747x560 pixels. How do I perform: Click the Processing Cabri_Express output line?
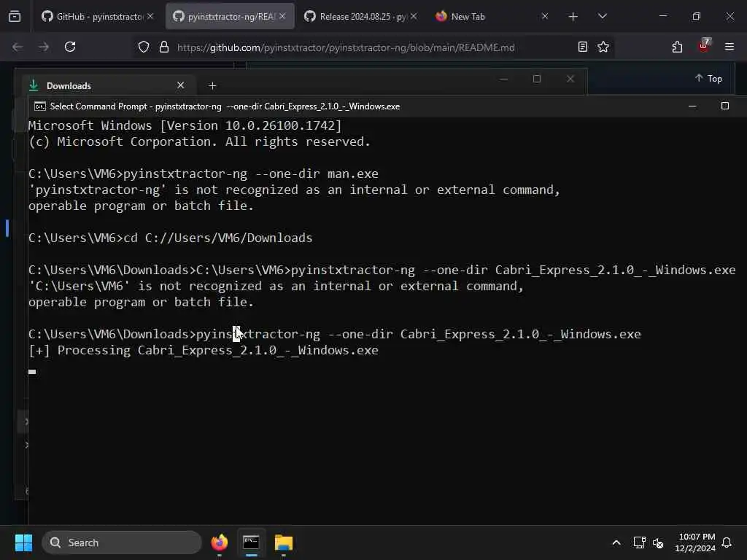click(204, 351)
